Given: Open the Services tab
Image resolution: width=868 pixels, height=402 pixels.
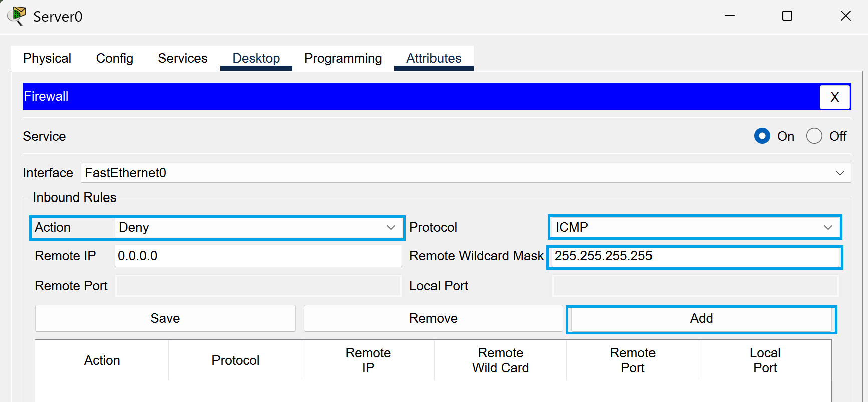Looking at the screenshot, I should tap(183, 58).
